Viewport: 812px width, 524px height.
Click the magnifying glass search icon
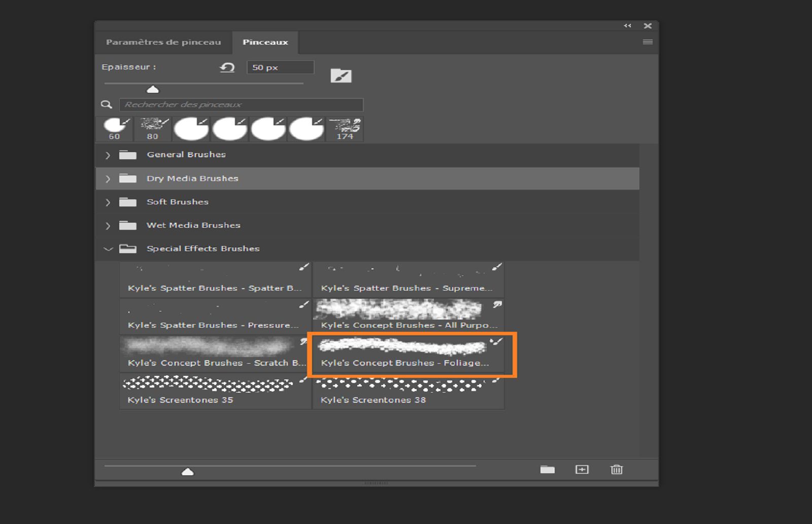point(106,104)
